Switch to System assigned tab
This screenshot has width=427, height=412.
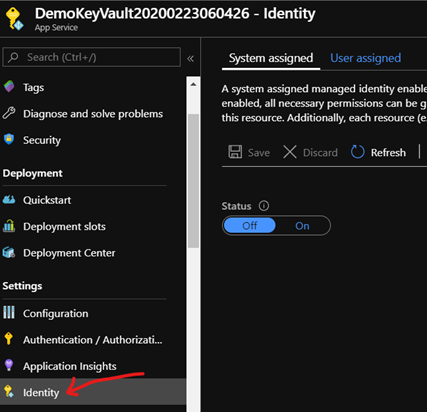pyautogui.click(x=271, y=58)
